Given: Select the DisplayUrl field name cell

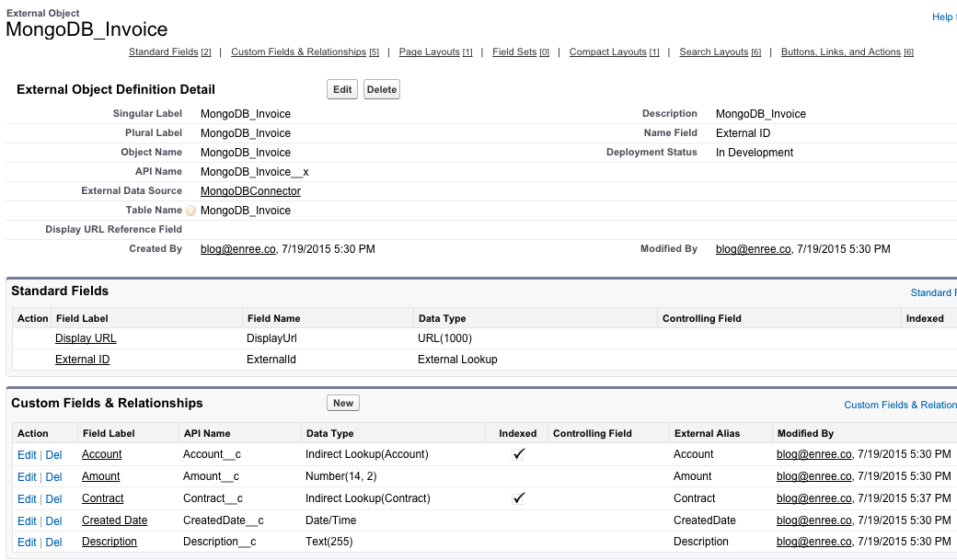Looking at the screenshot, I should (x=271, y=338).
